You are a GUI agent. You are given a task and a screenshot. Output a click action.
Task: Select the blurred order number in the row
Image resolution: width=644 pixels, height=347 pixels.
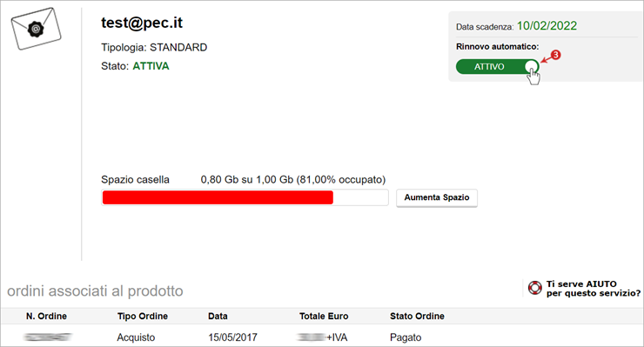pyautogui.click(x=48, y=337)
